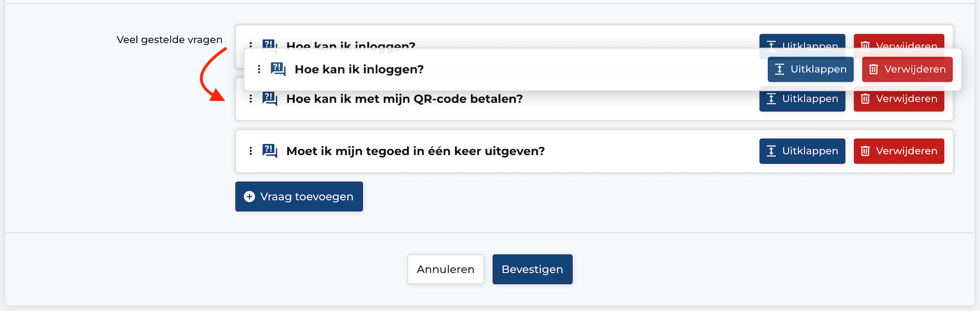Confirm changes with Bevestigen
Image resolution: width=980 pixels, height=311 pixels.
click(x=532, y=269)
